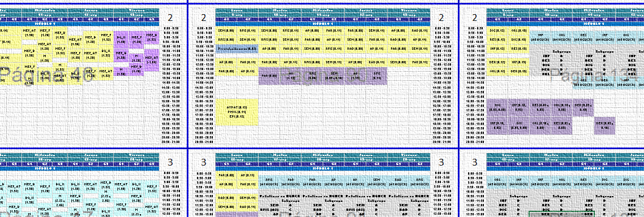This screenshot has height=217, width=644.
Task: Select the Página 134 watermark page's Subgrupo label under Martes
Action: tap(561, 51)
